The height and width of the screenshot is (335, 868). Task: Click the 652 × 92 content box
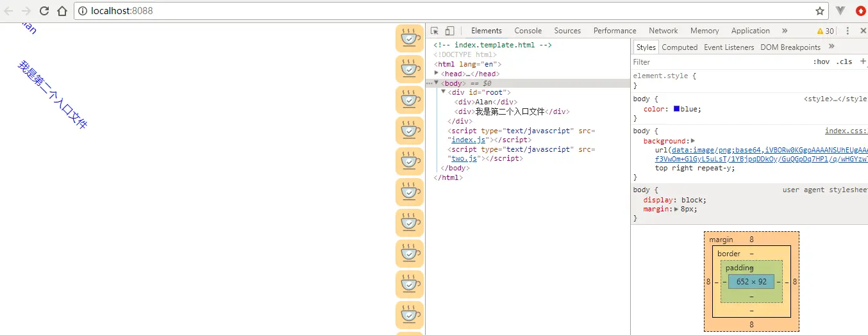coord(751,282)
